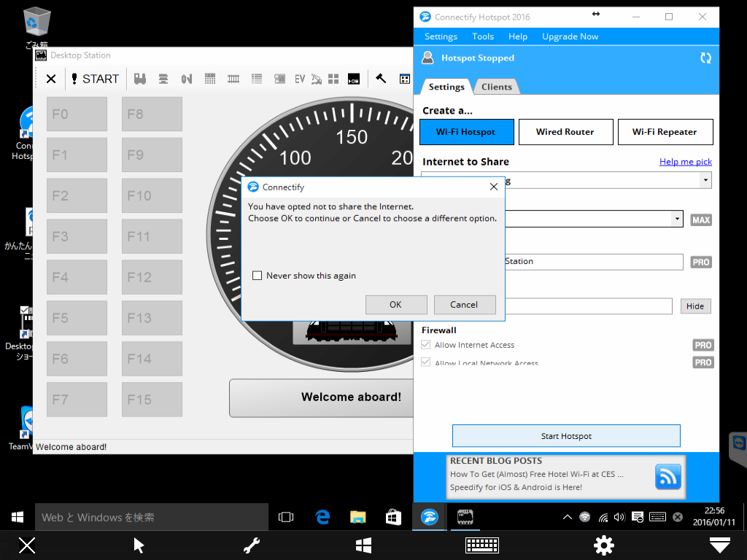Image resolution: width=747 pixels, height=560 pixels.
Task: Click the EV event icon in Desktop Station toolbar
Action: pyautogui.click(x=299, y=79)
